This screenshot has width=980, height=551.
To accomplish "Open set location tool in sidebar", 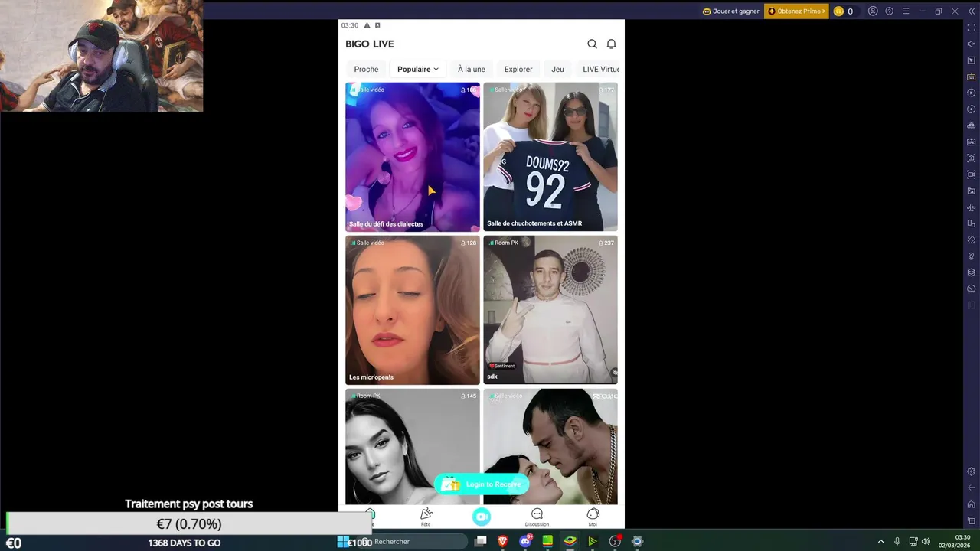I will pos(972,256).
